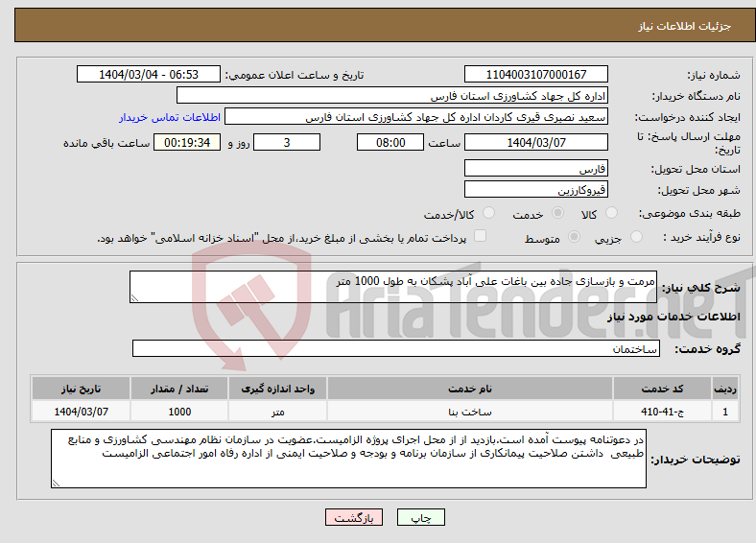Select the کالا/خدمت radio button
756x543 pixels.
pyautogui.click(x=489, y=213)
